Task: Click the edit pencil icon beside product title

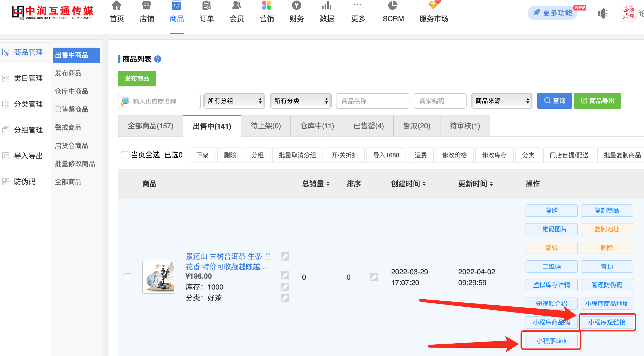Action: 285,256
